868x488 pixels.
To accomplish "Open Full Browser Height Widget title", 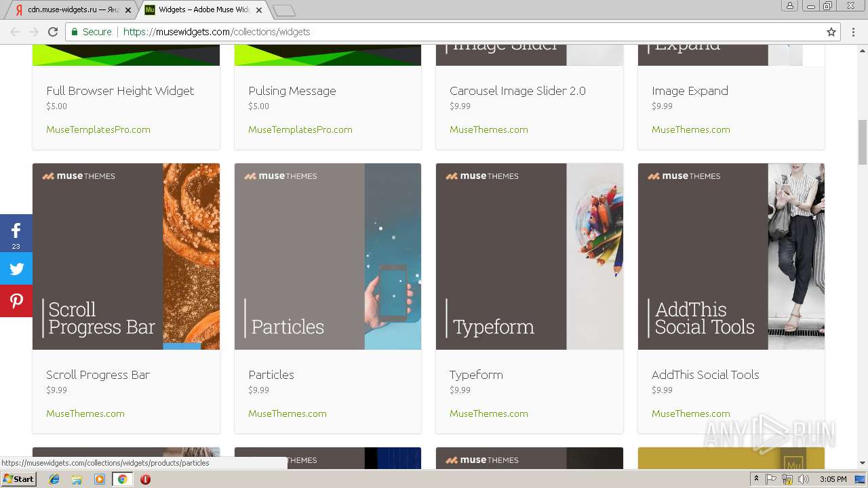I will 120,91.
